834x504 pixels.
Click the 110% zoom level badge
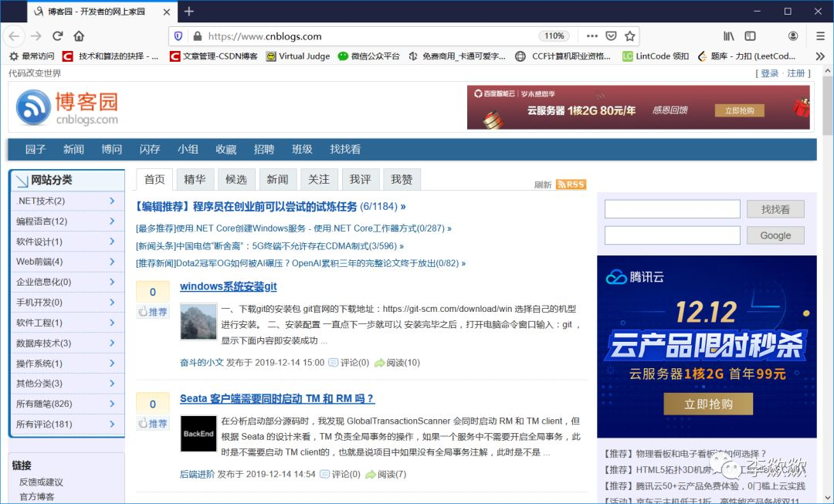pos(554,36)
